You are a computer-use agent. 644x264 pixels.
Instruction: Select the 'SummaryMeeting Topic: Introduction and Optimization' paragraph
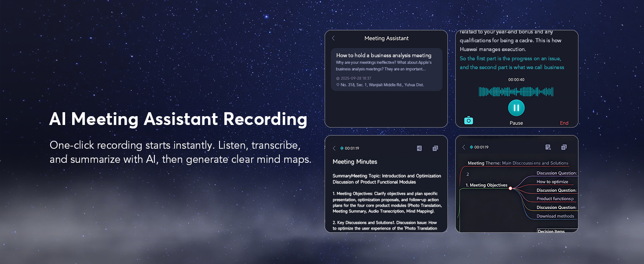click(x=387, y=179)
